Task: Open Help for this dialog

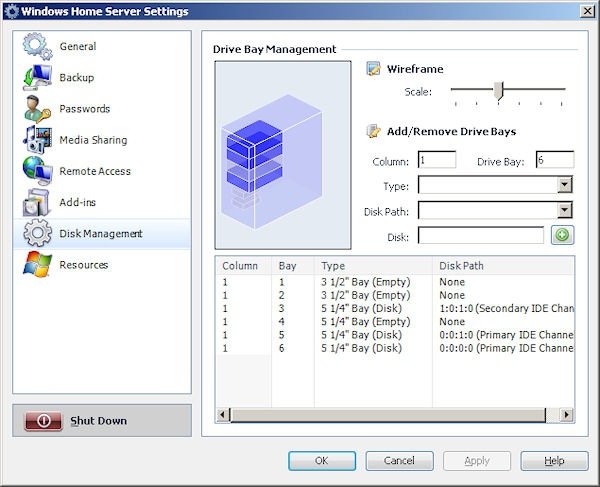Action: [x=554, y=461]
